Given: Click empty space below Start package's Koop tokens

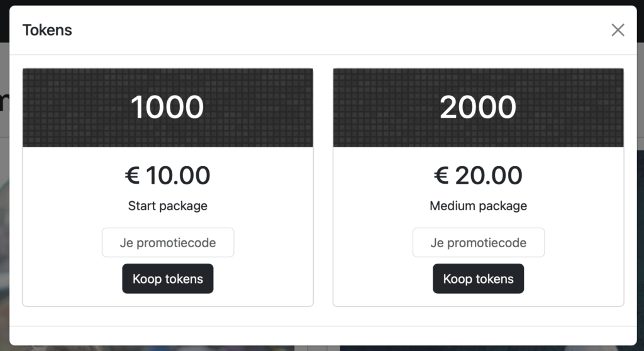Looking at the screenshot, I should point(167,300).
